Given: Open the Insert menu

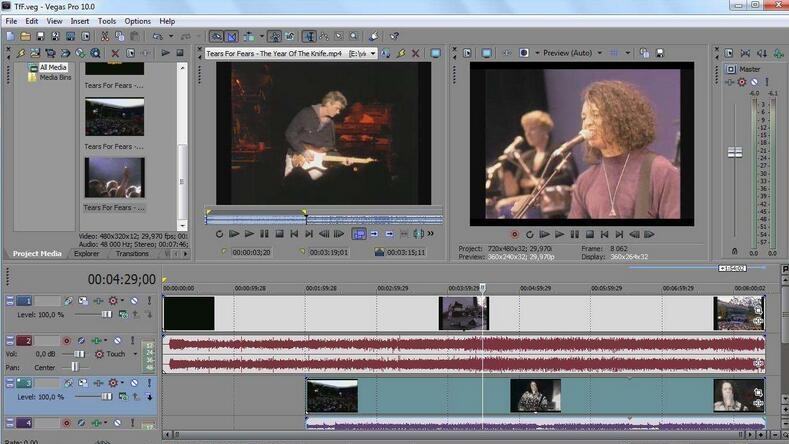Looking at the screenshot, I should (80, 21).
